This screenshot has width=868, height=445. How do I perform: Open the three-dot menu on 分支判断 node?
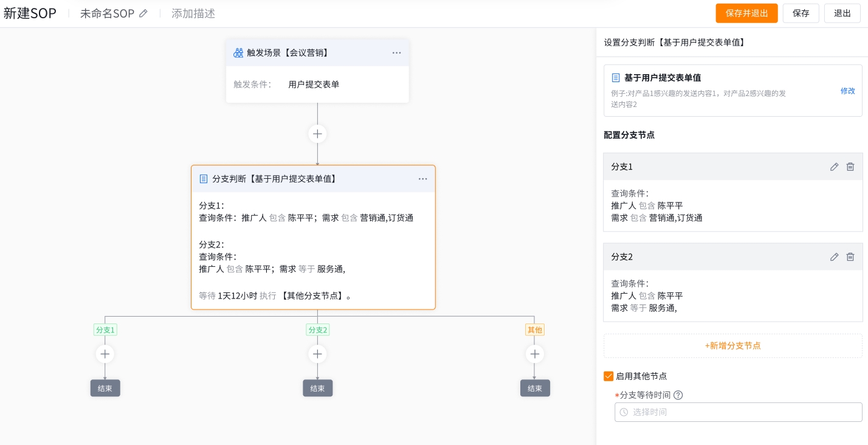422,179
